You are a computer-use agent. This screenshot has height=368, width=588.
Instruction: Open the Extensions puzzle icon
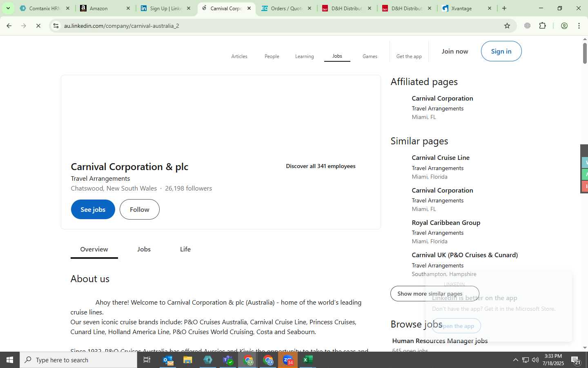point(543,26)
